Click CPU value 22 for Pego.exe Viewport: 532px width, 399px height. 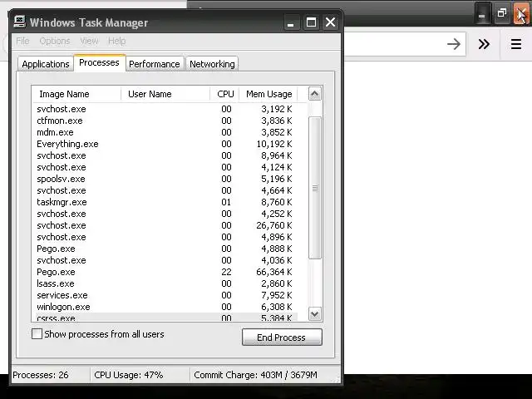click(x=226, y=272)
